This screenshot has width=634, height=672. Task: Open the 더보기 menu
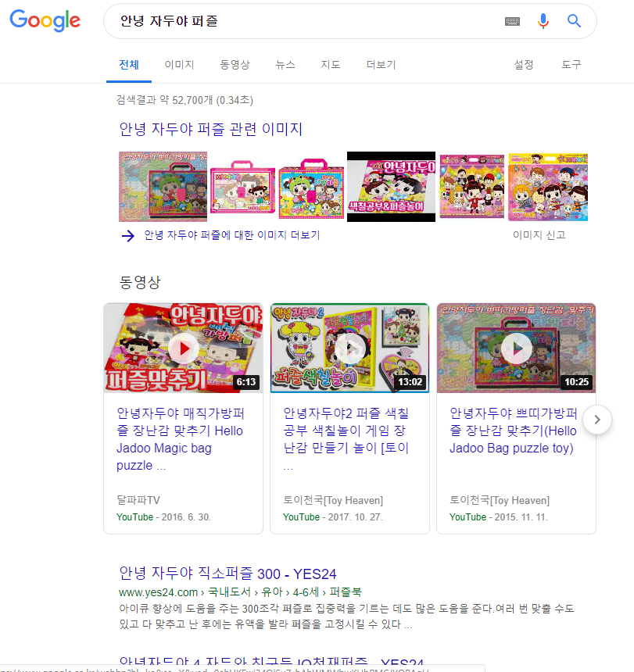tap(381, 65)
